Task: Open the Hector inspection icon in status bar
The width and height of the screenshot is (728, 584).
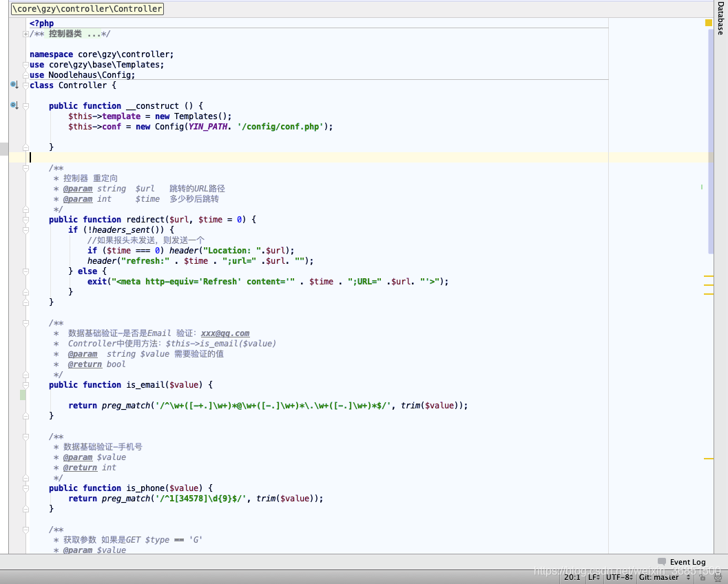Action: [718, 578]
